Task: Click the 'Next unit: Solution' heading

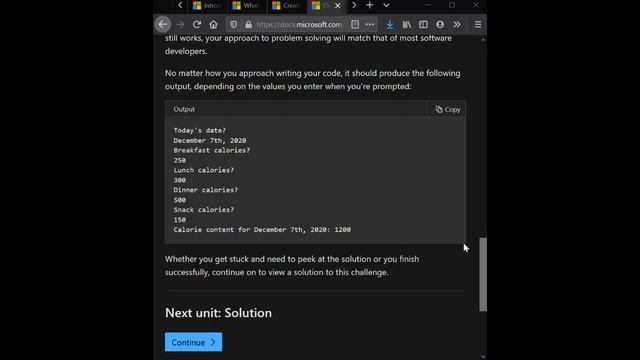Action: tap(218, 313)
